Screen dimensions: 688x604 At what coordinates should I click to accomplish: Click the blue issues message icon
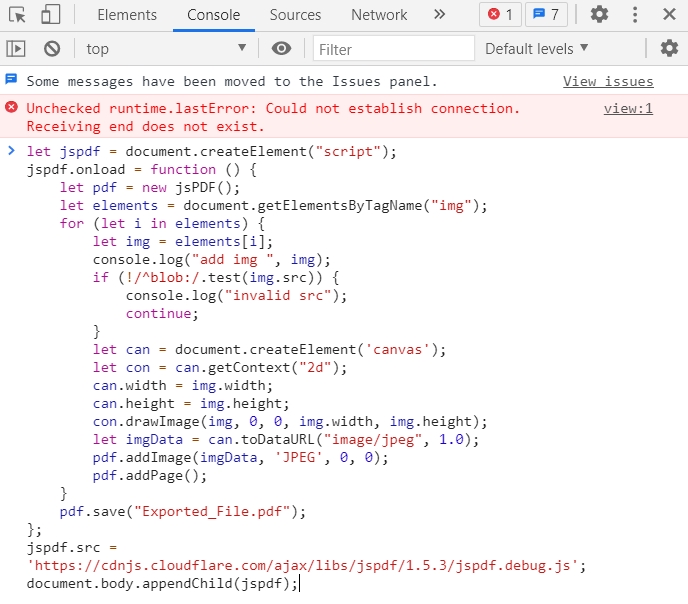[11, 79]
